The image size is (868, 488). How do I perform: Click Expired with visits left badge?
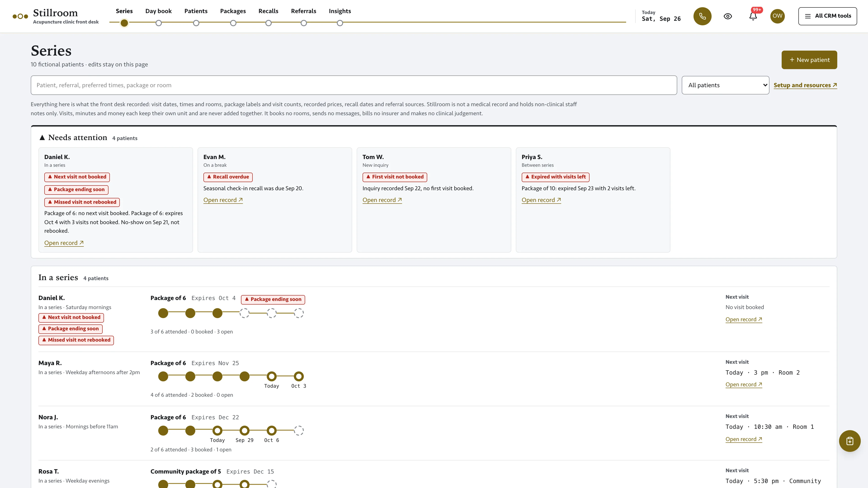pos(555,177)
